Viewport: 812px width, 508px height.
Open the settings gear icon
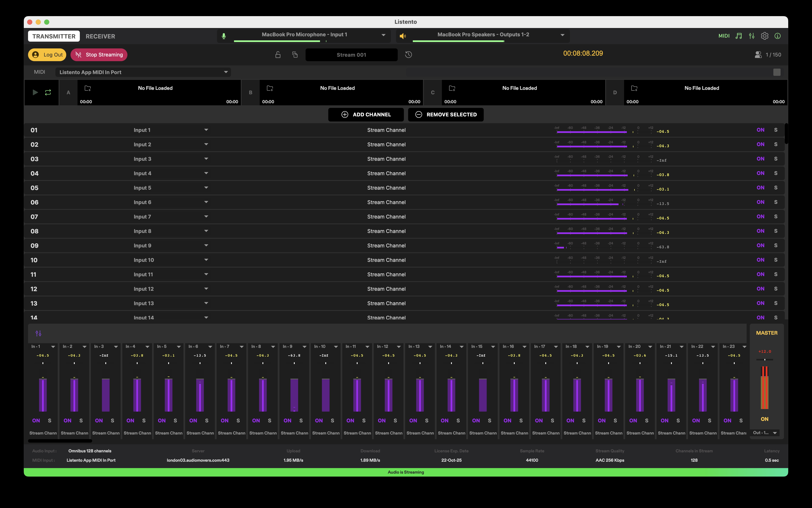(765, 36)
